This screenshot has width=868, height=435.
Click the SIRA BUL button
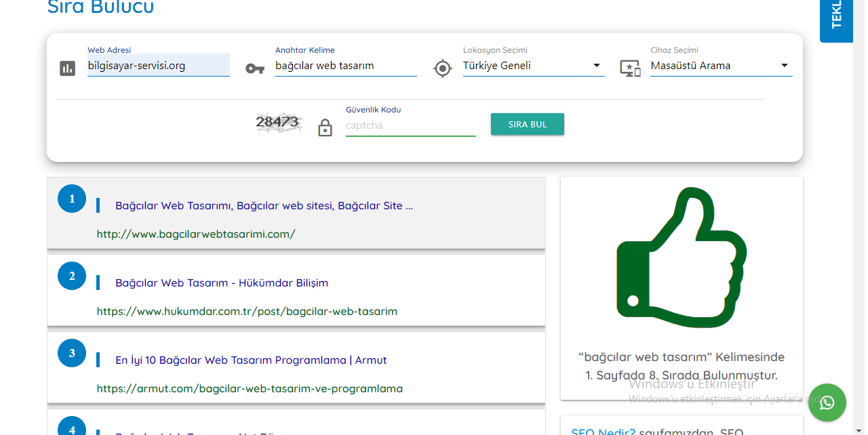click(528, 125)
